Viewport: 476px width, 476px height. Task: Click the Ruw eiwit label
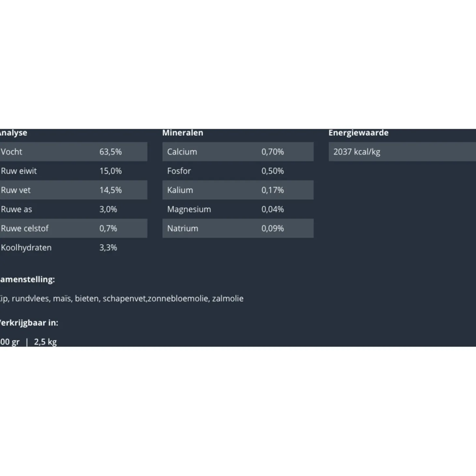pos(19,171)
